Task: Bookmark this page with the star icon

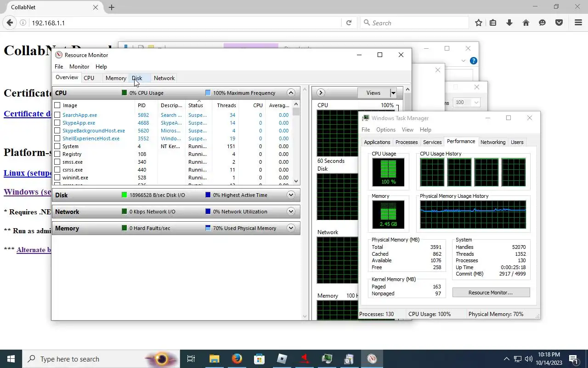Action: pyautogui.click(x=479, y=23)
